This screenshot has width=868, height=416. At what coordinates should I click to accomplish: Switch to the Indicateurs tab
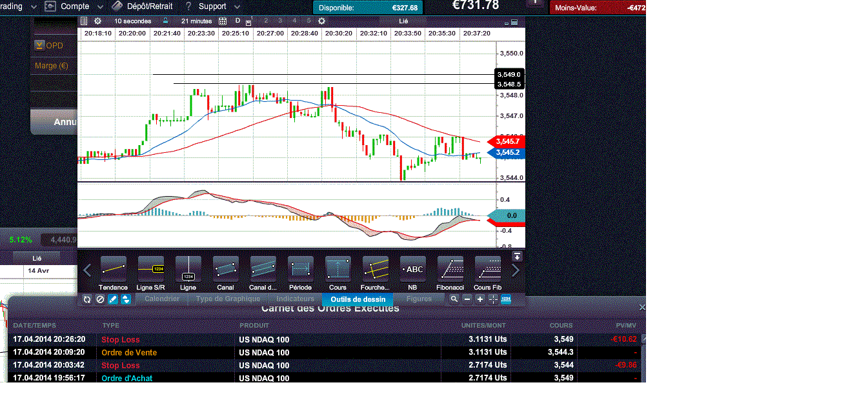point(295,299)
